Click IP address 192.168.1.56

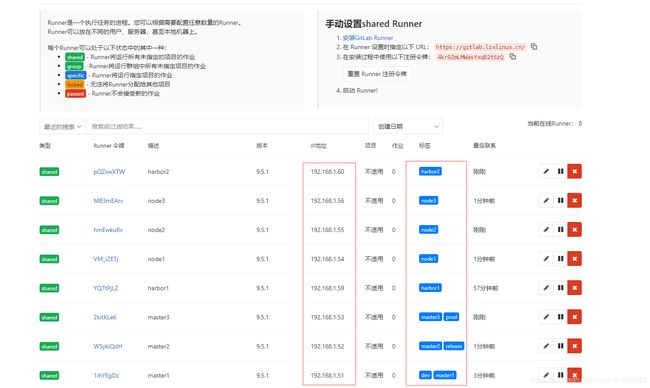(x=327, y=201)
